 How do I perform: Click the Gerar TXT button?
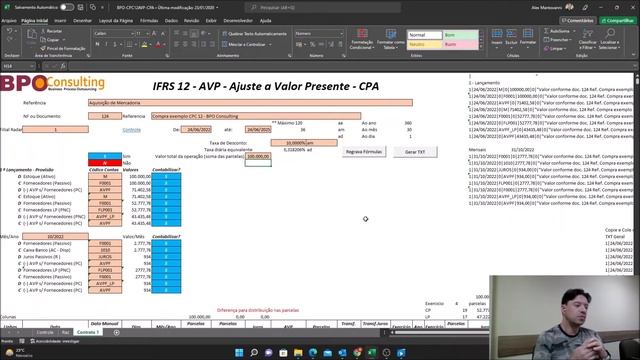415,152
